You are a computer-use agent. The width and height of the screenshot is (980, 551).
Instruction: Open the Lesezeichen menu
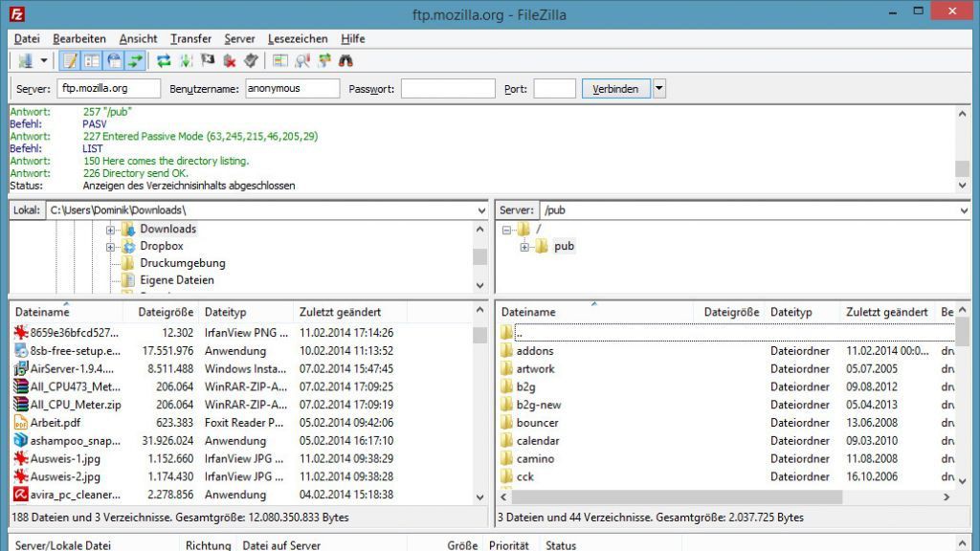tap(298, 39)
